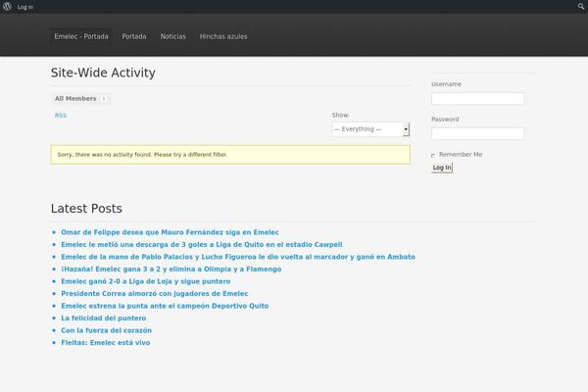
Task: Open the Hinchas azules menu item
Action: 223,36
